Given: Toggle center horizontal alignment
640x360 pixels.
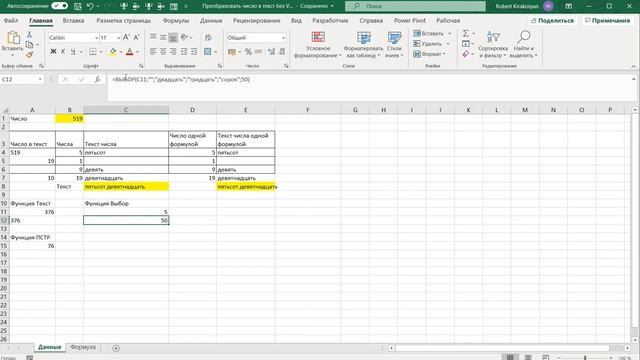Looking at the screenshot, I should click(163, 51).
